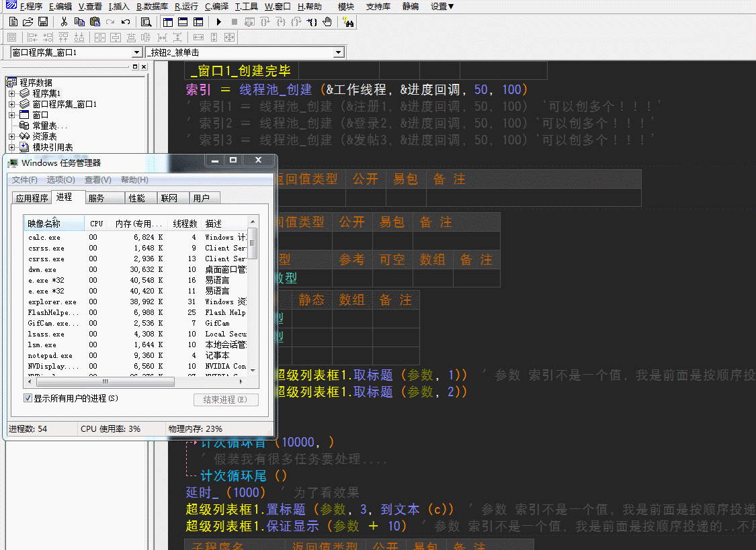Run the program with the play icon
Viewport: 756px width, 550px height.
(219, 21)
